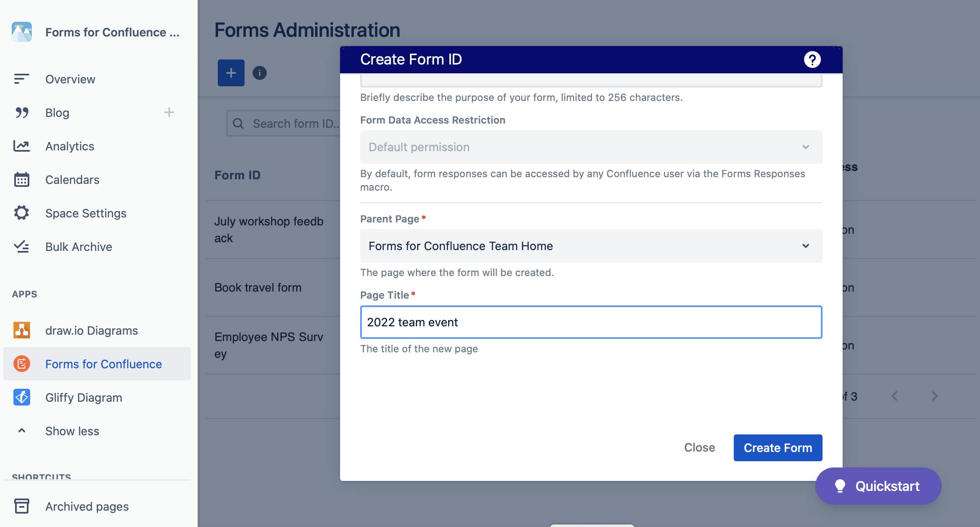980x527 pixels.
Task: Open the Form Data Access Restriction dropdown
Action: [x=591, y=147]
